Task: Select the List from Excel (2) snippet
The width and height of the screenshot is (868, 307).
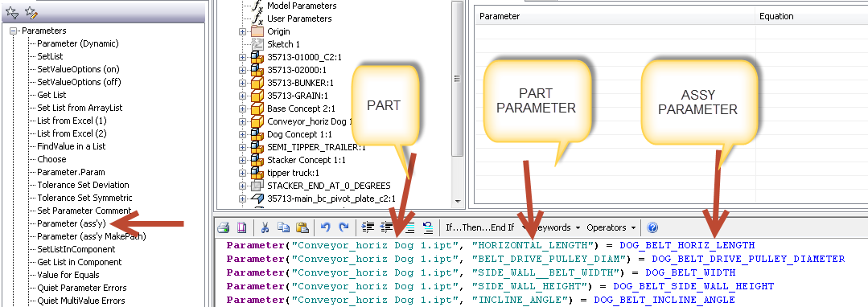Action: (72, 133)
